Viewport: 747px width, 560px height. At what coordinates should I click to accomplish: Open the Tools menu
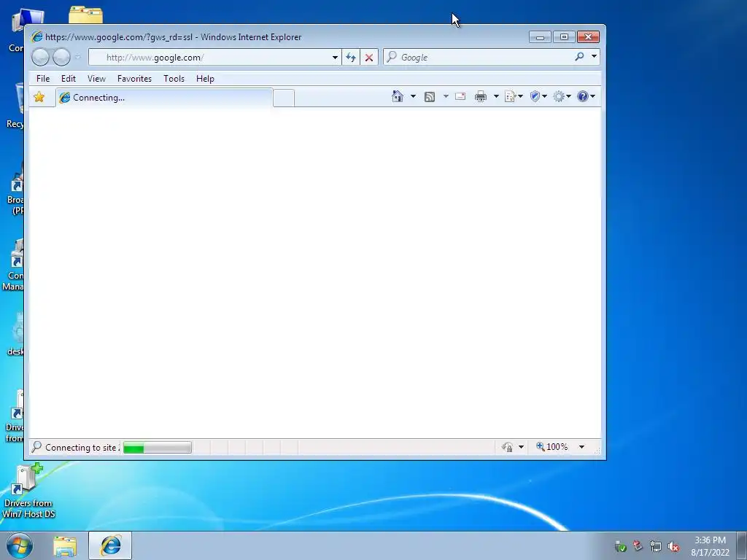174,79
